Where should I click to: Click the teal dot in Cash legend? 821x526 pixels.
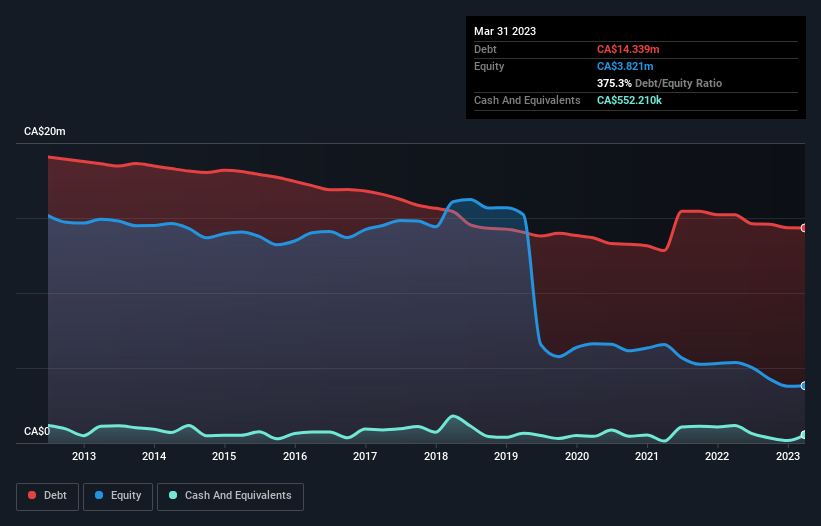173,495
